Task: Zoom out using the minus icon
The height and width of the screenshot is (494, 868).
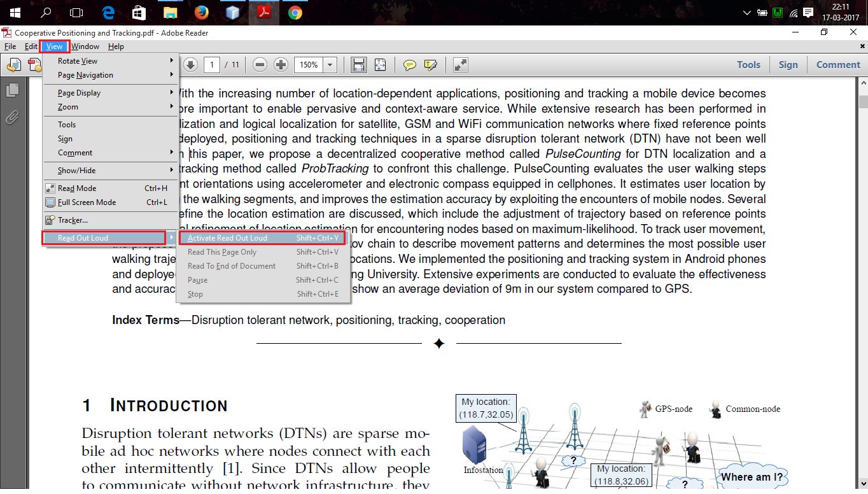Action: [x=259, y=64]
